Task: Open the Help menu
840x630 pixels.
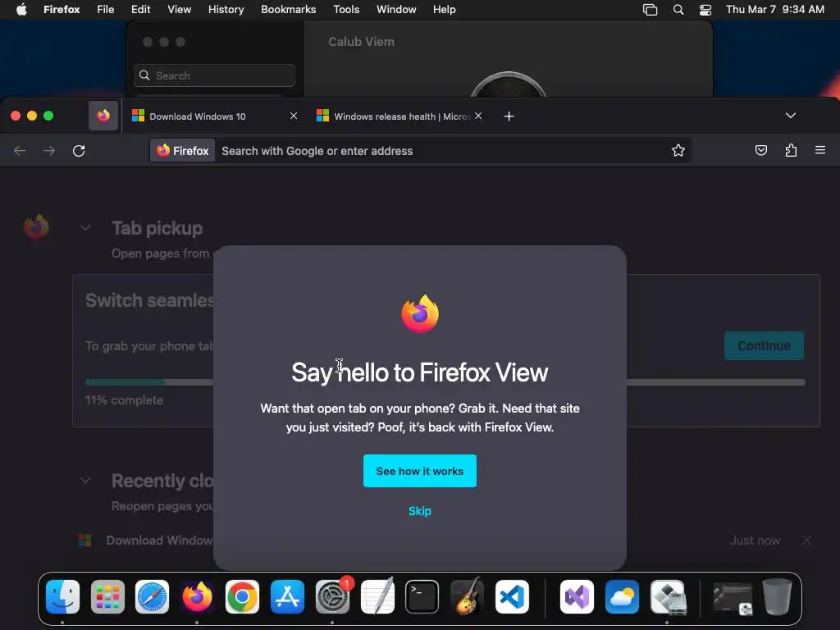Action: point(444,10)
